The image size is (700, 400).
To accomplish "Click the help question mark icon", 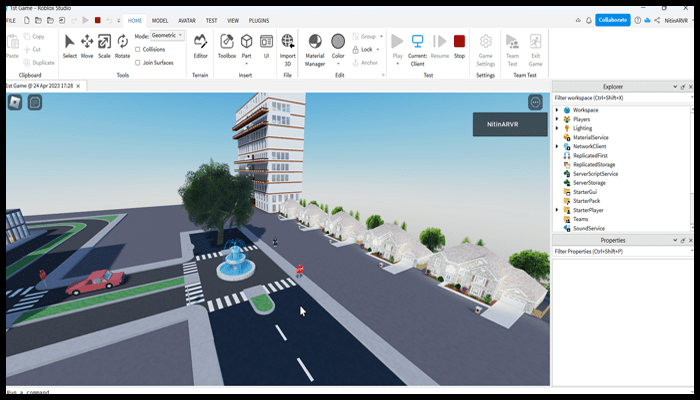I will (638, 21).
